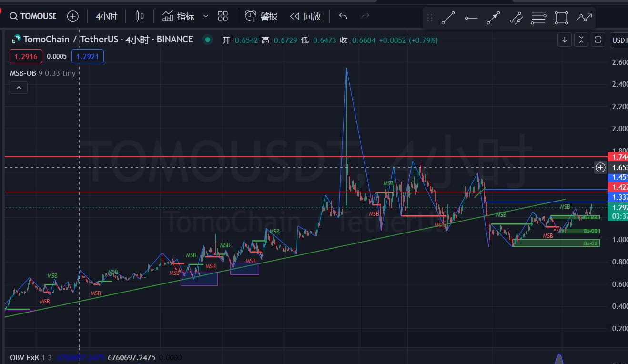Select the horizontal line drawing tool
Image resolution: width=628 pixels, height=364 pixels.
coord(471,18)
